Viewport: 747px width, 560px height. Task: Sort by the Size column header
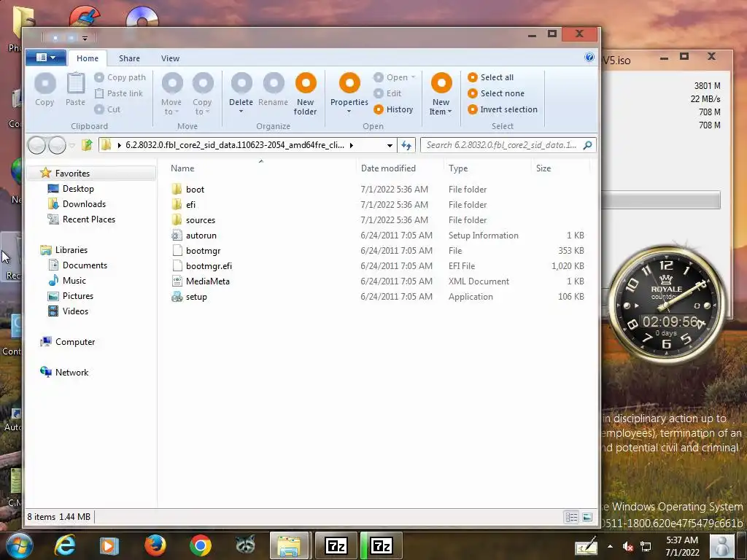543,168
